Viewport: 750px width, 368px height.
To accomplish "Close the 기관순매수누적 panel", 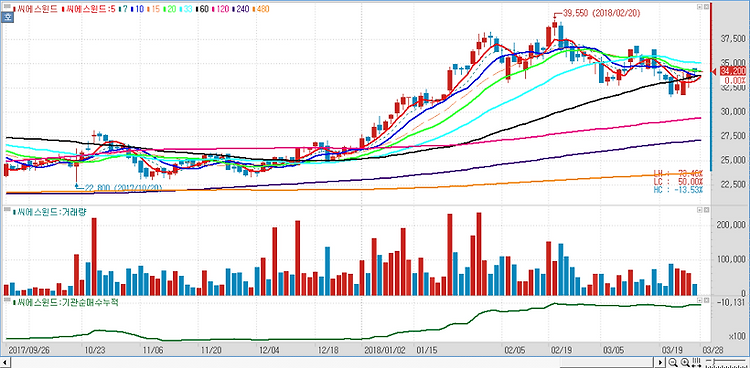I will click(705, 302).
